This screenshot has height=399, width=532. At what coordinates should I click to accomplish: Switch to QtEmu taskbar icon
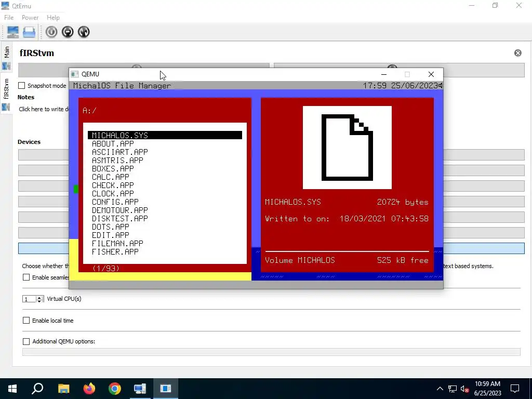tap(140, 389)
